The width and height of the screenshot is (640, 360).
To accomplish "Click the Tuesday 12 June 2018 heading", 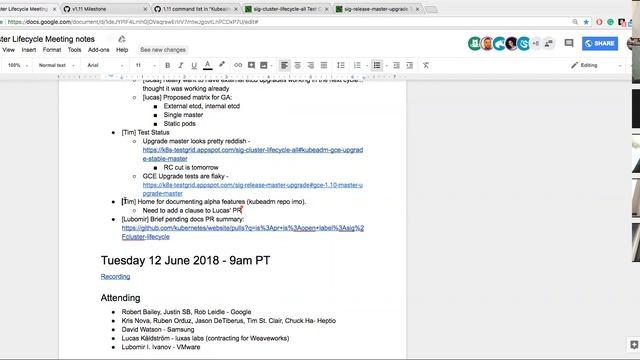I will click(x=185, y=260).
